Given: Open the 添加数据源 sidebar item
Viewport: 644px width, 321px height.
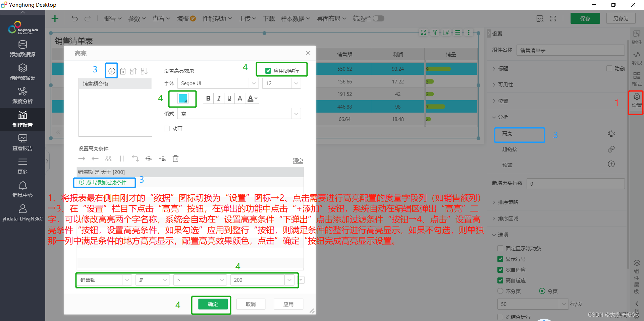Looking at the screenshot, I should click(22, 49).
